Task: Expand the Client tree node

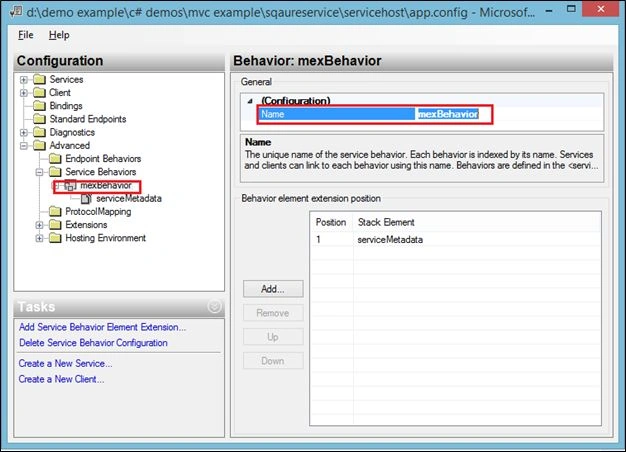Action: point(24,93)
